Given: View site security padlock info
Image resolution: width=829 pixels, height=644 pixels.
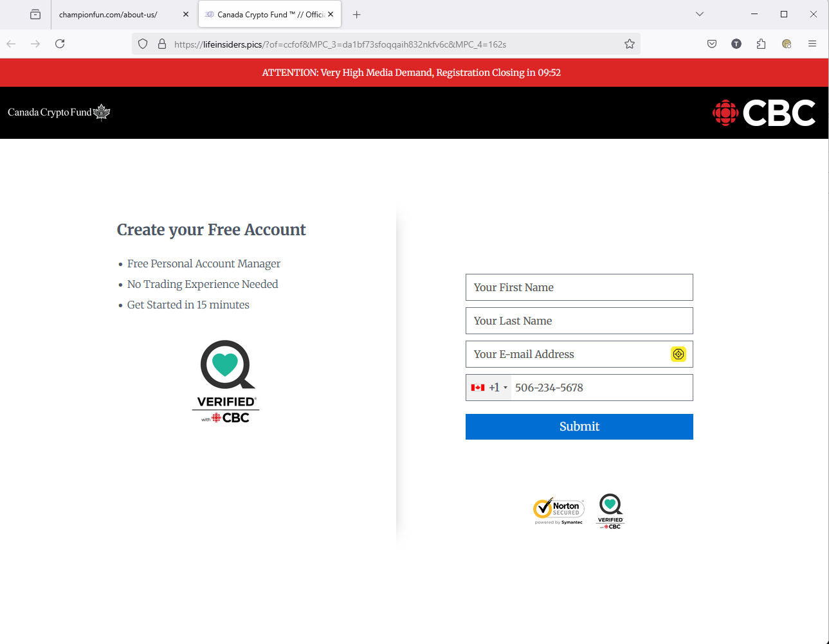Looking at the screenshot, I should coord(162,44).
